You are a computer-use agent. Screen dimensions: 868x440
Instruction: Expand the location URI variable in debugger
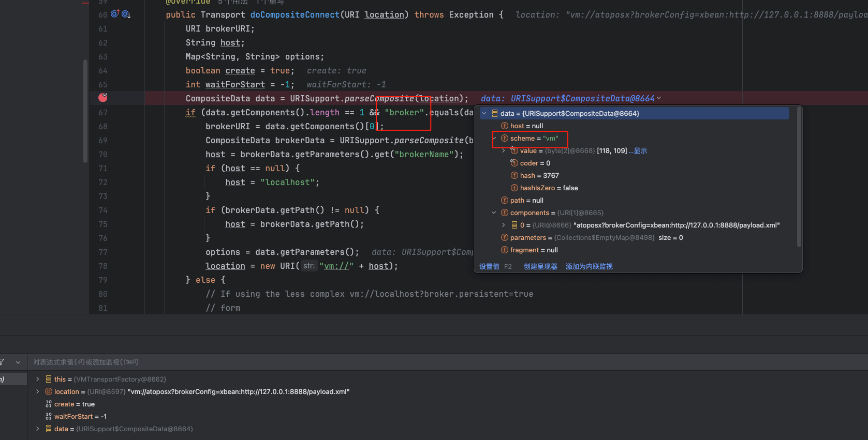(x=37, y=391)
